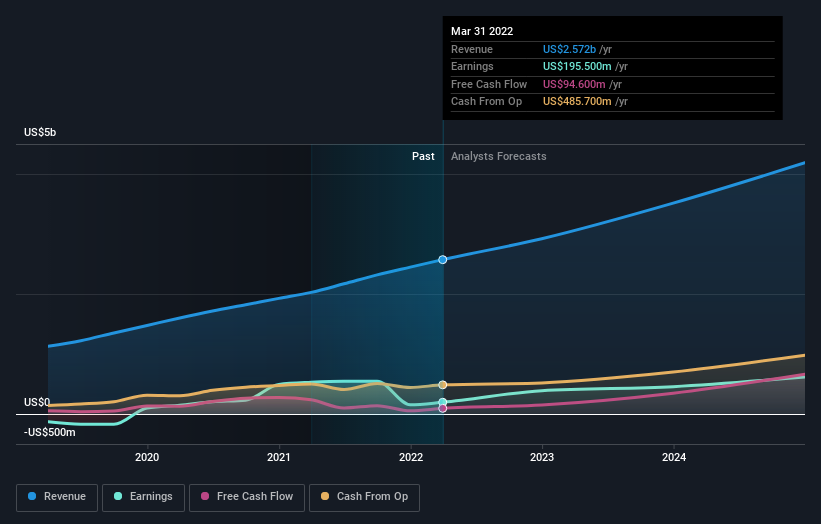Toggle the Cash From Op legend button
821x524 pixels.
[x=364, y=497]
